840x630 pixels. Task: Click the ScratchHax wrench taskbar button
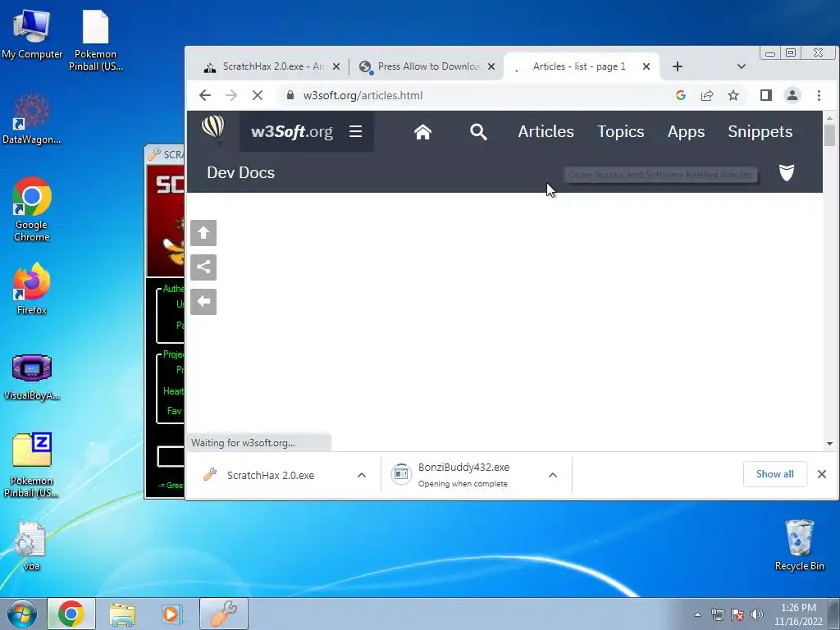click(224, 614)
